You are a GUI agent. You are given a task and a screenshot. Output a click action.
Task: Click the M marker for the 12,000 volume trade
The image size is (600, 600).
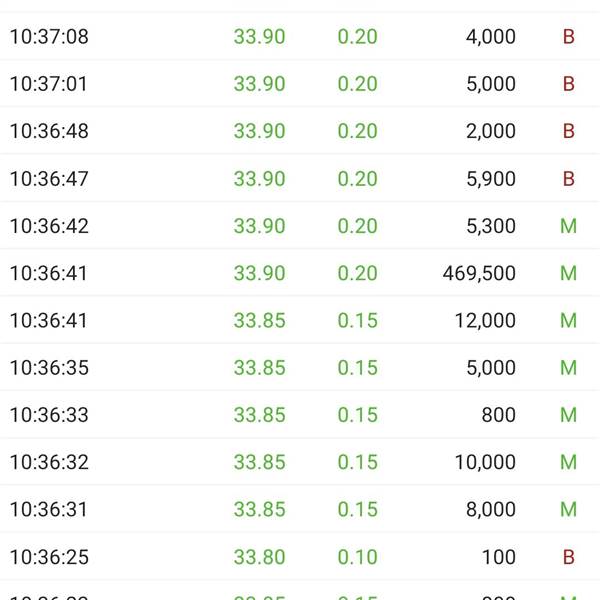[x=568, y=320]
